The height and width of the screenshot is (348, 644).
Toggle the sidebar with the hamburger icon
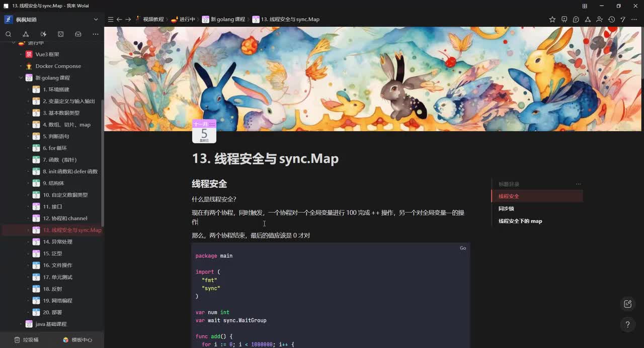tap(111, 19)
